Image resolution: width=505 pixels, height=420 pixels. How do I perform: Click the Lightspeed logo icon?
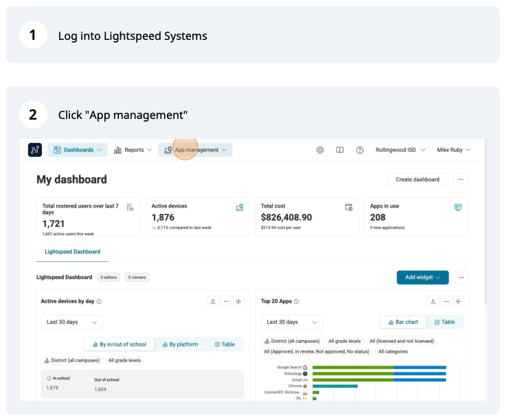click(x=35, y=150)
